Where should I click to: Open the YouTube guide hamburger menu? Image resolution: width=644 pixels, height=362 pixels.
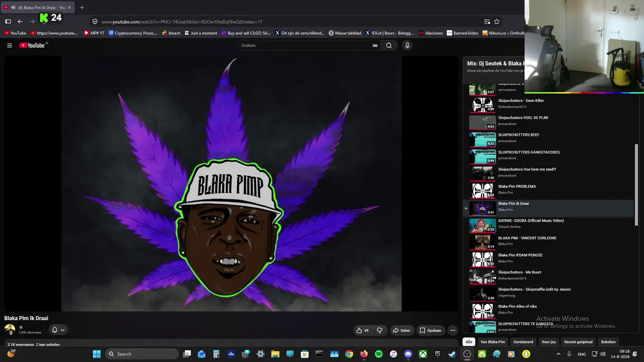(x=10, y=45)
